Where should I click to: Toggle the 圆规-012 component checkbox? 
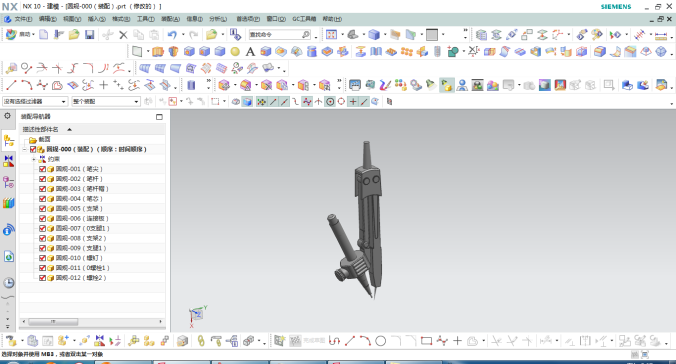click(42, 278)
